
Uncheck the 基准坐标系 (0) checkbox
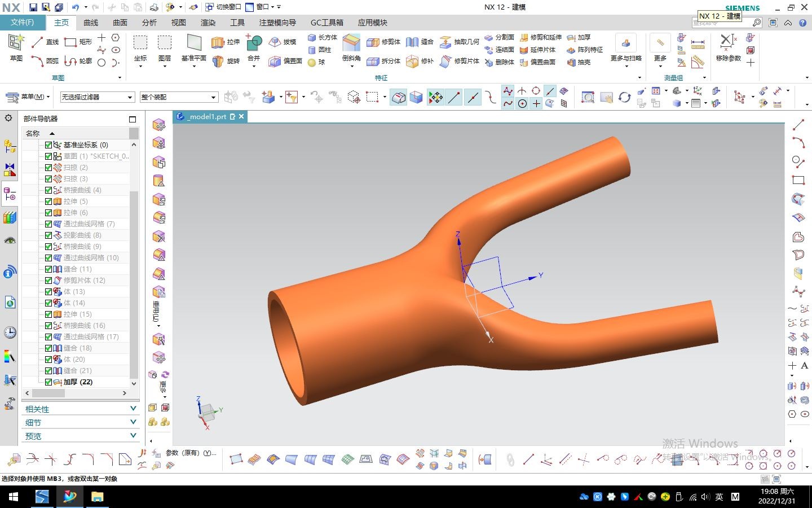48,145
